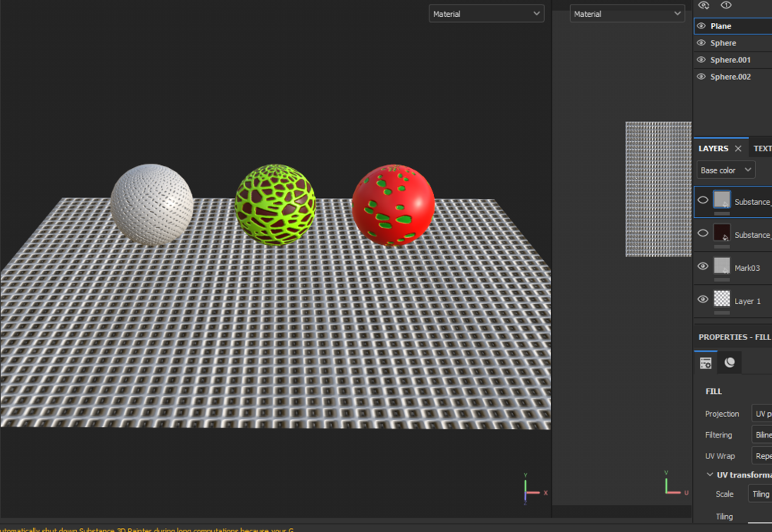Toggle visibility of Layer 1
The width and height of the screenshot is (772, 532).
(703, 299)
